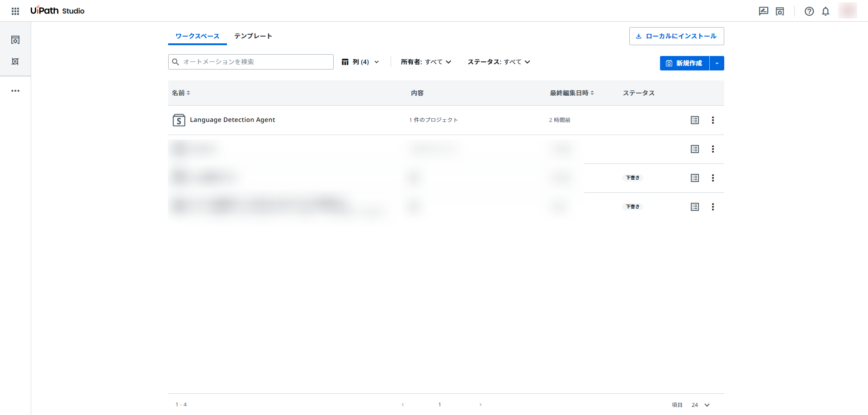Click the top-right Studio projects icon

tap(780, 11)
